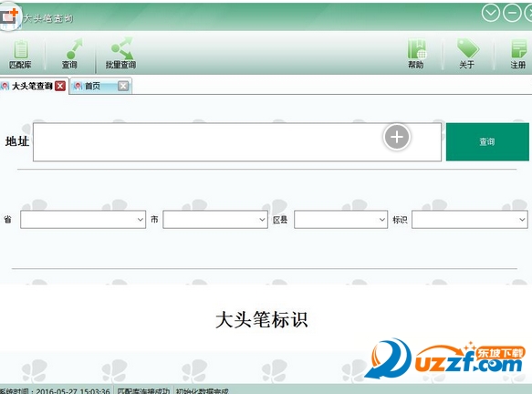This screenshot has height=394, width=532.
Task: Click the green 查询 button
Action: tap(487, 141)
